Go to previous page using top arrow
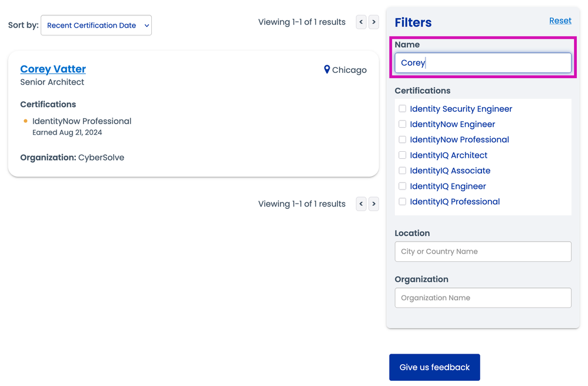Viewport: 588px width, 386px height. click(x=361, y=22)
